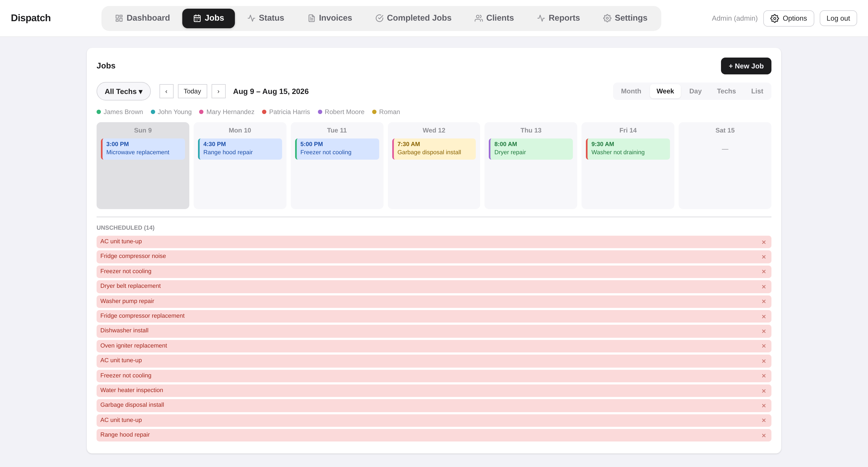Viewport: 868px width, 467px height.
Task: Open the 3:00 PM Microwave replacement job
Action: [143, 149]
